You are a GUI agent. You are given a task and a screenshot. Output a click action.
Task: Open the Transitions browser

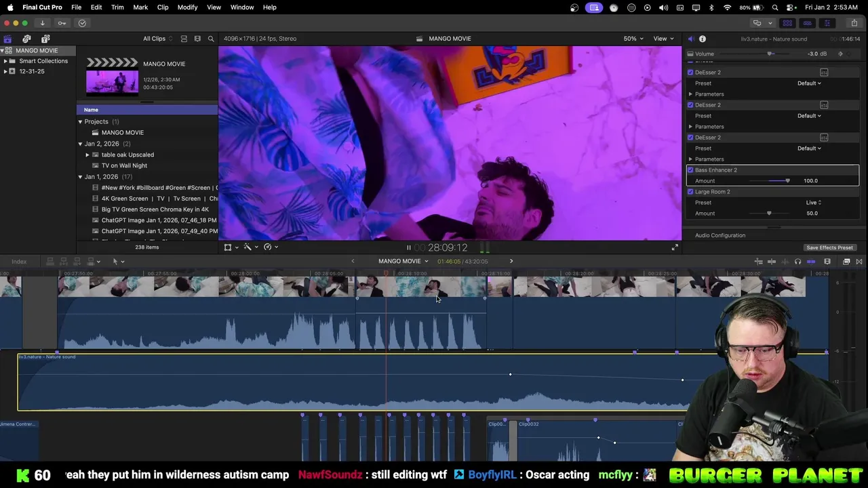pyautogui.click(x=859, y=262)
